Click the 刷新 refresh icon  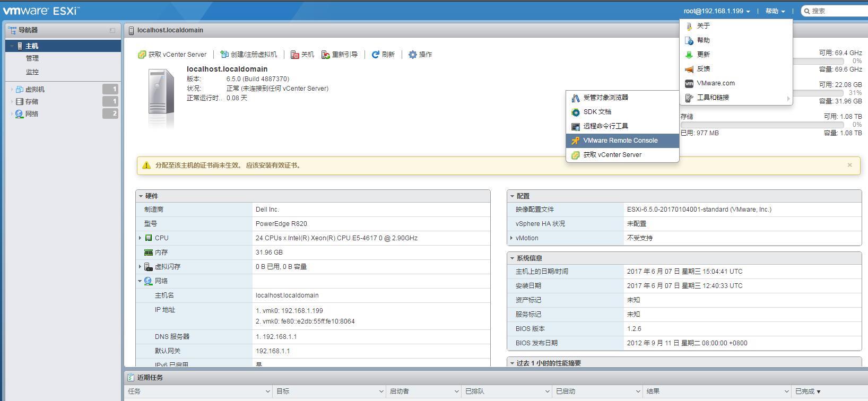pyautogui.click(x=376, y=55)
